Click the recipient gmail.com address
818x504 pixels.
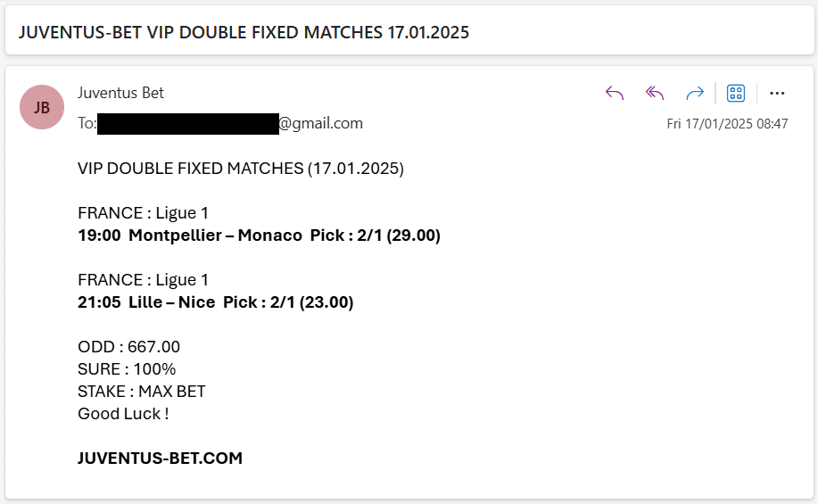(320, 123)
